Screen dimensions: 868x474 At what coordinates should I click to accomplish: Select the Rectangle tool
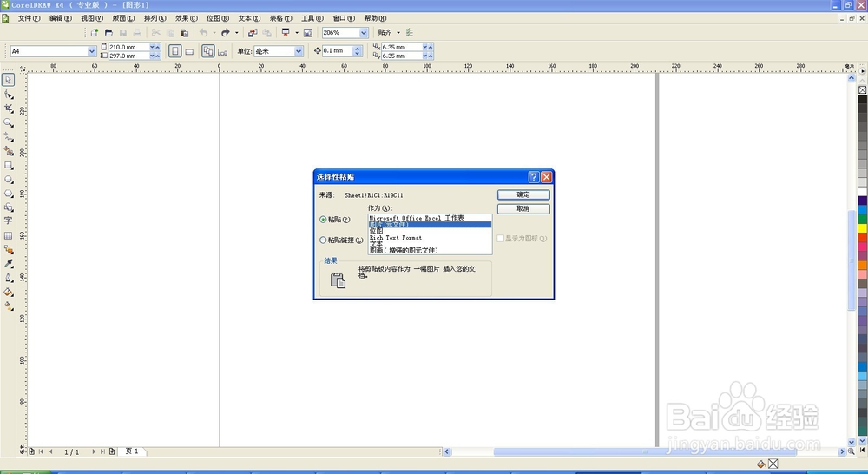tap(9, 165)
